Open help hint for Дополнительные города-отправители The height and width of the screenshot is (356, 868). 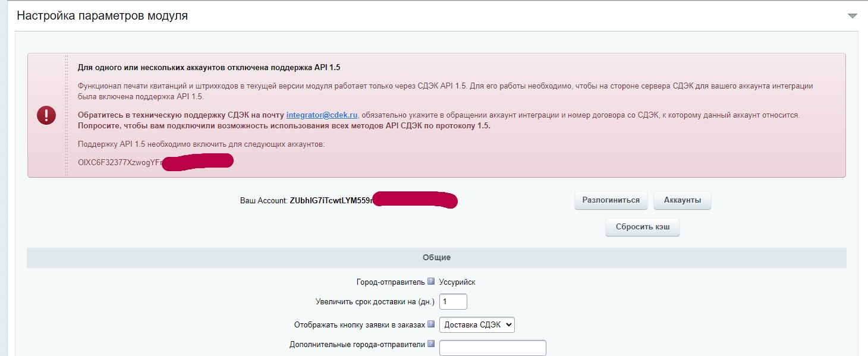431,344
